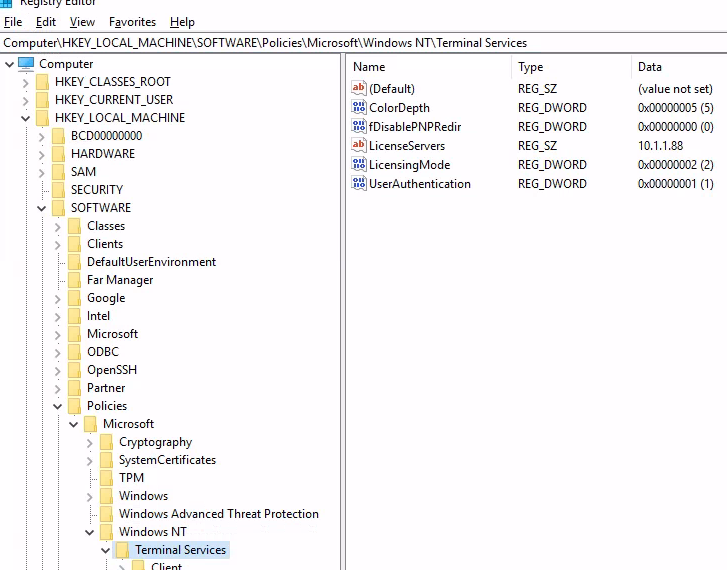
Task: Click the LicensingMode DWORD icon
Action: 359,165
